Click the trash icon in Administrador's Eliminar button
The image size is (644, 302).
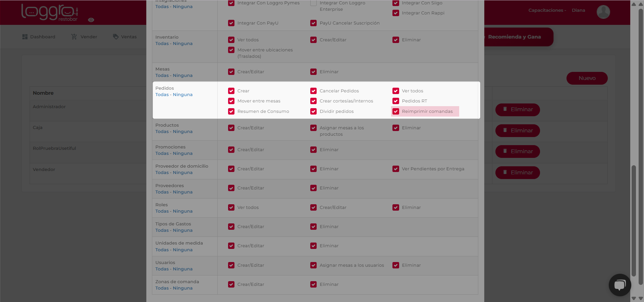[505, 109]
